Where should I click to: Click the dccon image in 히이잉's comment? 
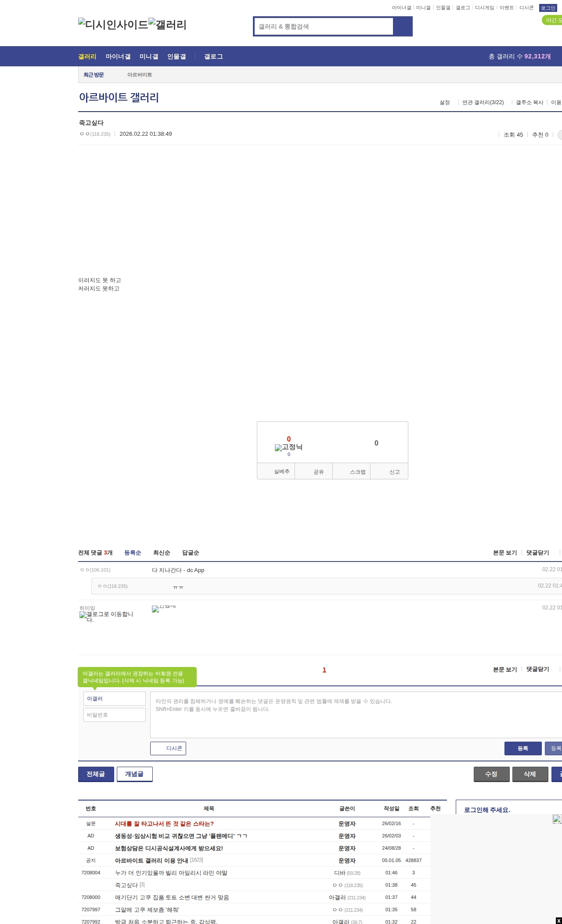click(164, 609)
